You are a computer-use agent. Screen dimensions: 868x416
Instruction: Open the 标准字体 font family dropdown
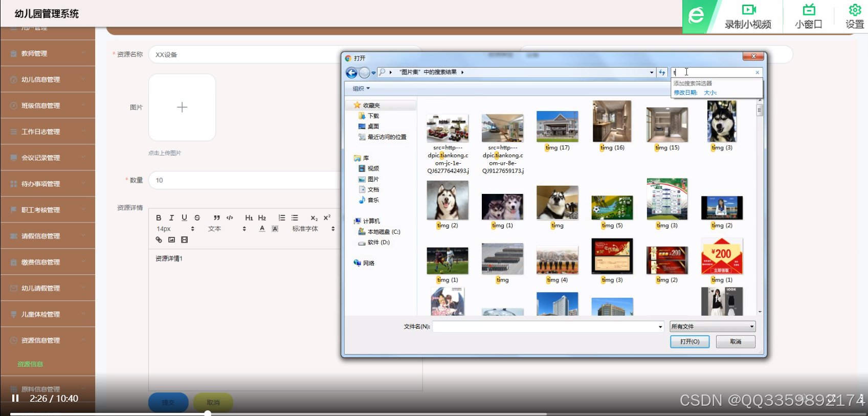tap(313, 229)
